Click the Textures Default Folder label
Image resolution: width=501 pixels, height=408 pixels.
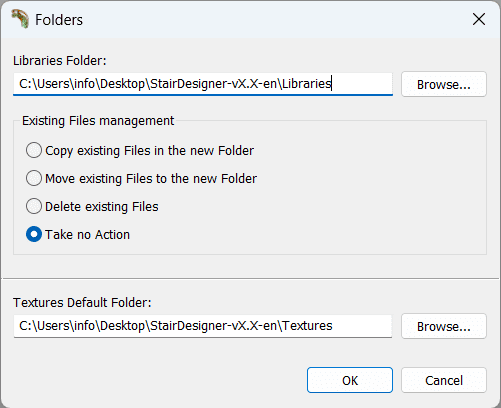82,302
